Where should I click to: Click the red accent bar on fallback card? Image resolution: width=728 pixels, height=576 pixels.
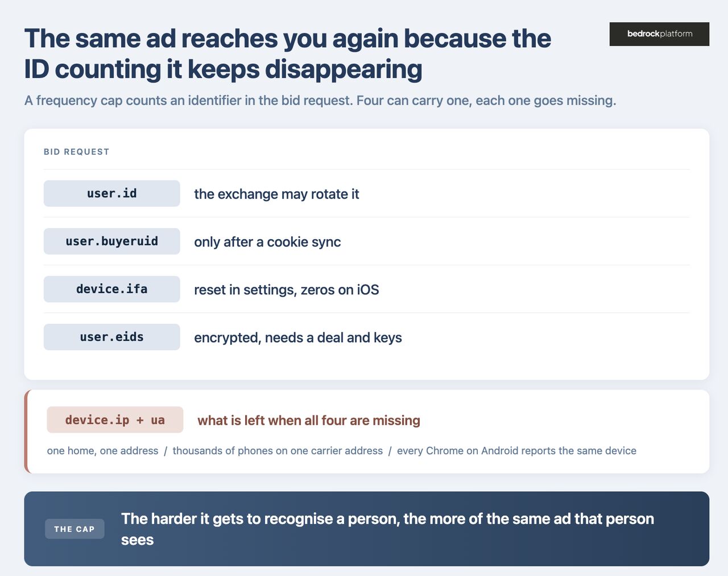pos(26,431)
